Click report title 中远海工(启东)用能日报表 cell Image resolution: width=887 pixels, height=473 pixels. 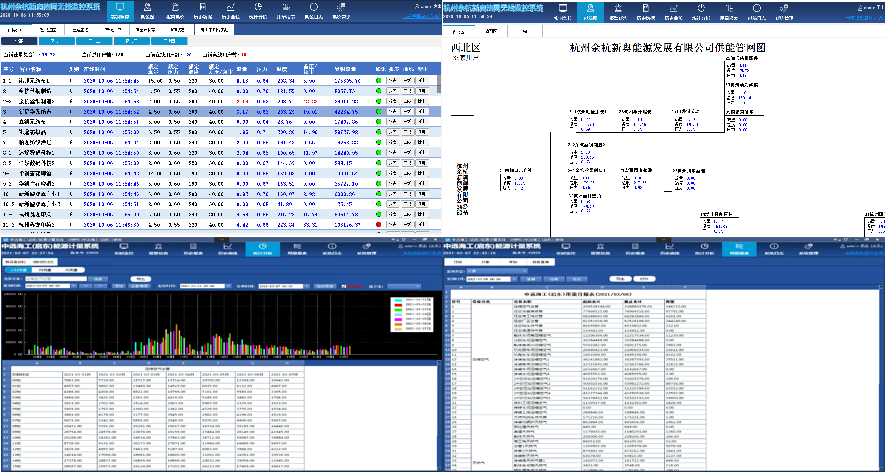pos(578,294)
